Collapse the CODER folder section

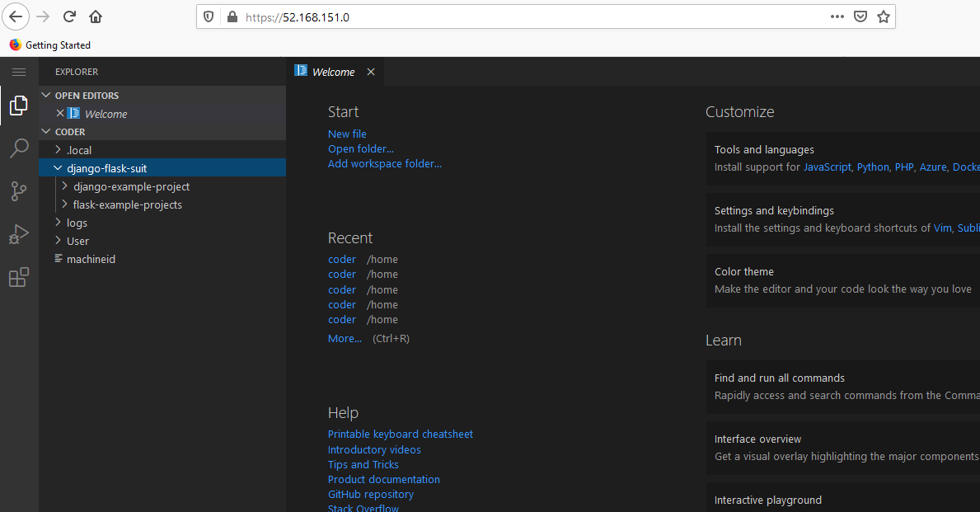(x=45, y=131)
